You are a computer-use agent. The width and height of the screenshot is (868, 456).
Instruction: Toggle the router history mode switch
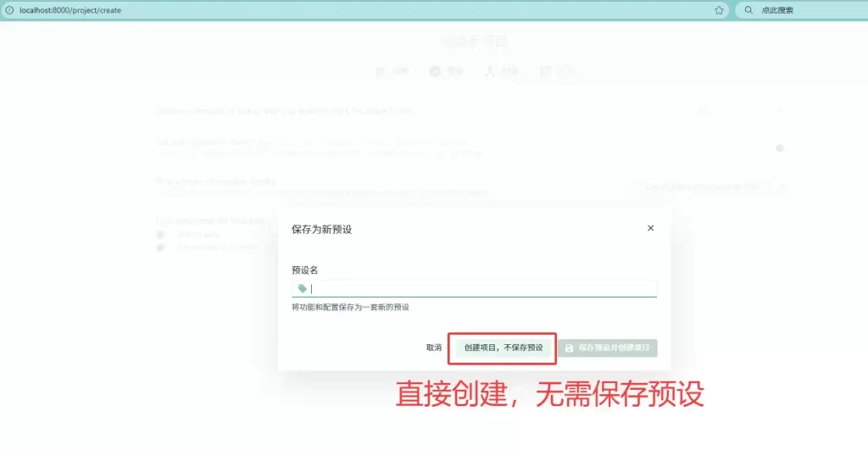pos(779,148)
